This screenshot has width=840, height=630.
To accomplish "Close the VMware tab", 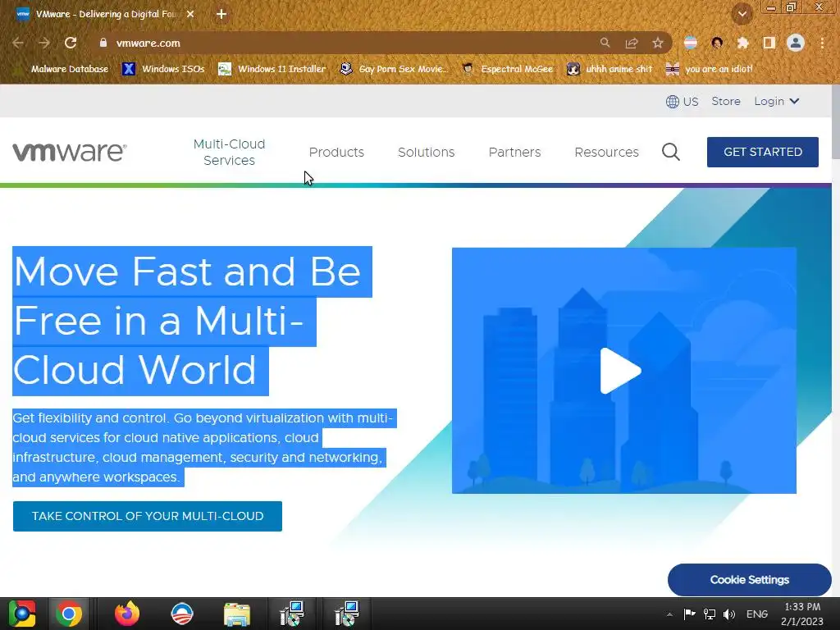I will (190, 15).
